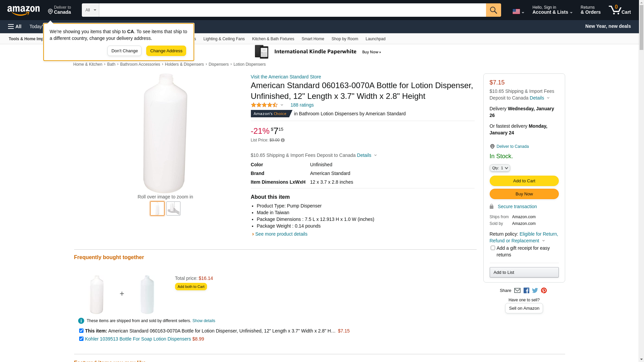Click the Amazon logo
644x362 pixels.
23,10
